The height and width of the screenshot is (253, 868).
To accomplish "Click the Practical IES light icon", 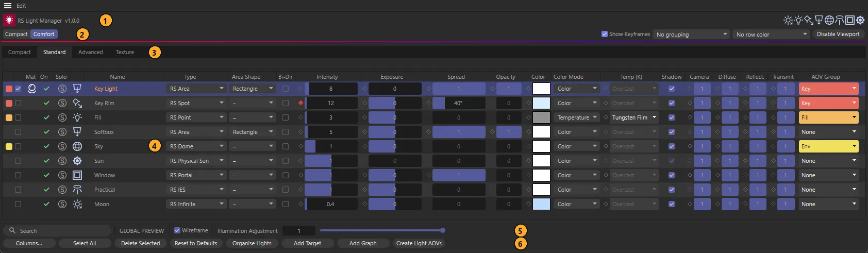I will pyautogui.click(x=77, y=190).
